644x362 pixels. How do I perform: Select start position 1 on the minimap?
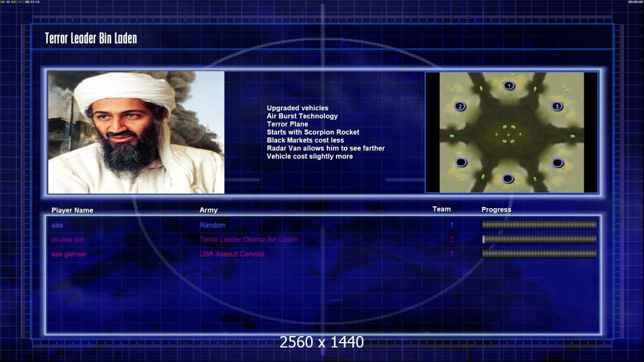[x=509, y=86]
